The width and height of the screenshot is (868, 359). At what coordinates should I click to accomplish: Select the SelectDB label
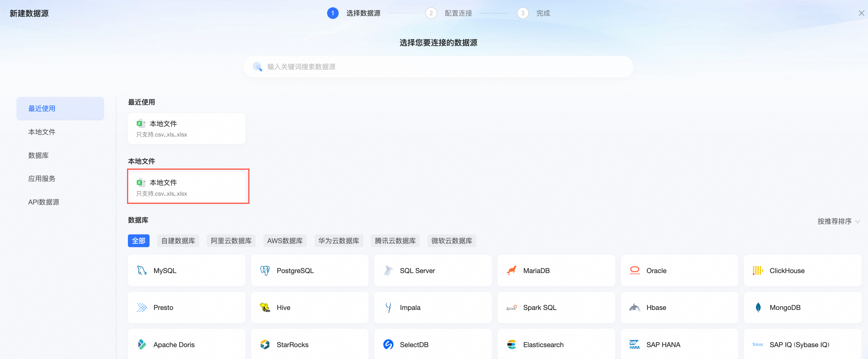pos(414,344)
